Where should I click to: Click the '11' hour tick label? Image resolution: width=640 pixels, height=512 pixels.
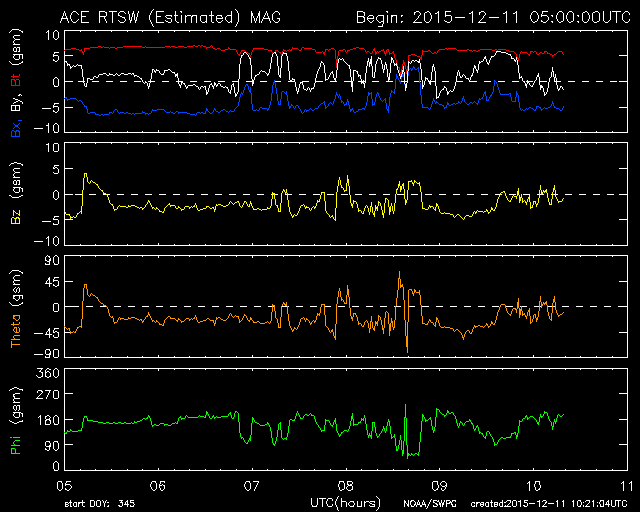click(x=627, y=486)
